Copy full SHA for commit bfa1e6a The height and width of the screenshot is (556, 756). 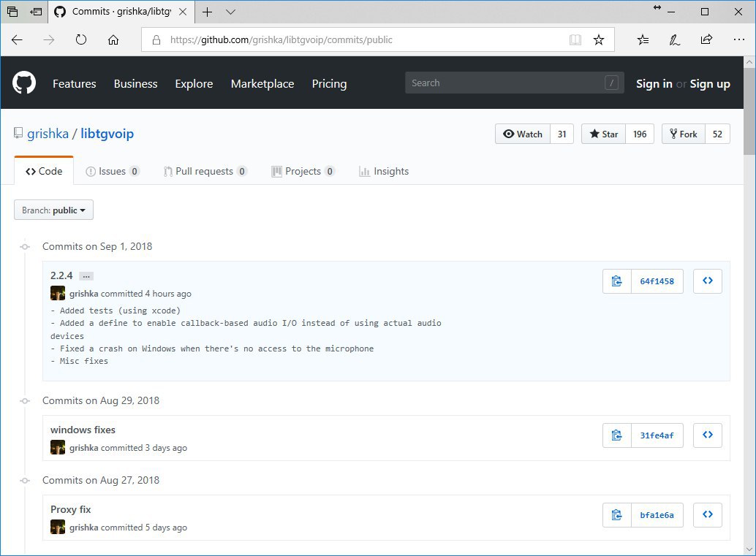coord(616,515)
